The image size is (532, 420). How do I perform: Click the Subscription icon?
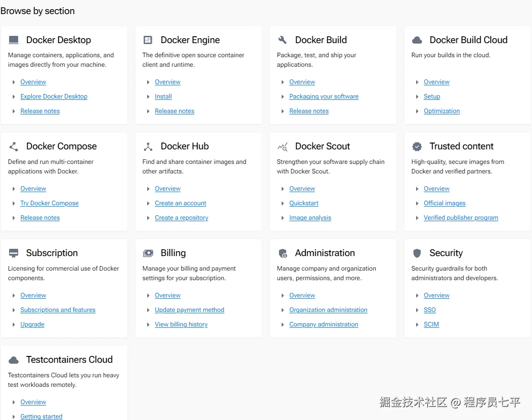13,253
